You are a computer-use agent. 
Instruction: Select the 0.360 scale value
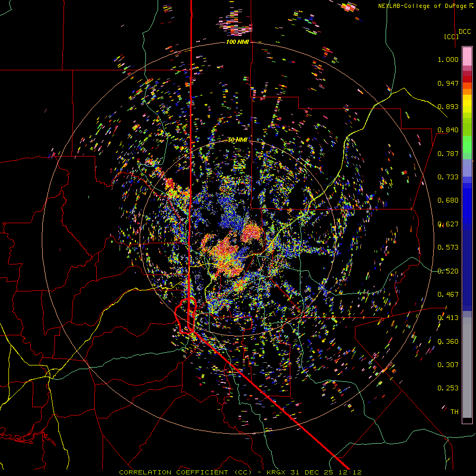[448, 342]
